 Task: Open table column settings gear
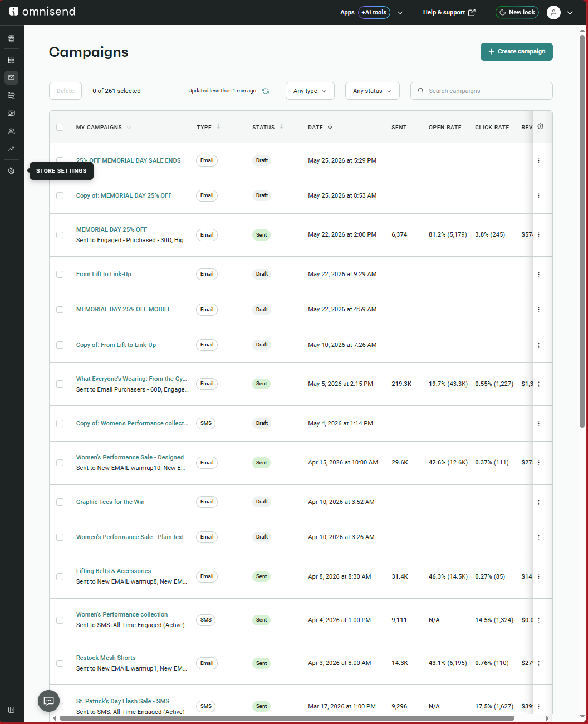click(540, 126)
